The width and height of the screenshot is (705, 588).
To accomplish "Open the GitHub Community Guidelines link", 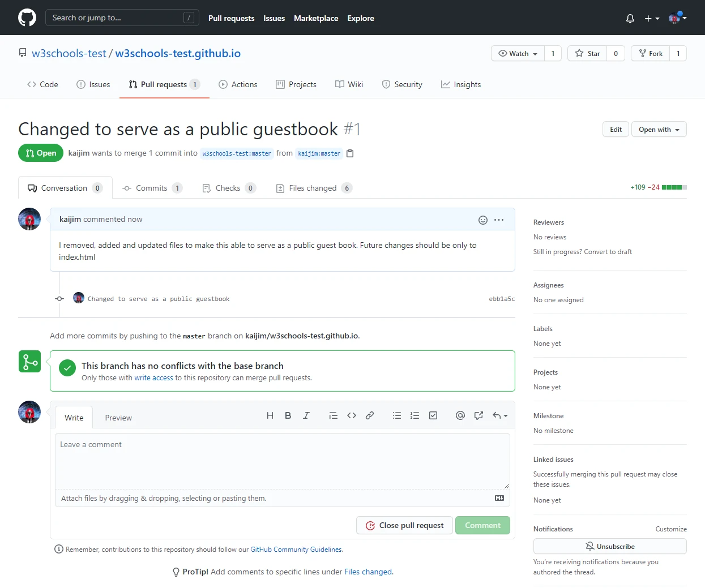I will click(x=296, y=550).
